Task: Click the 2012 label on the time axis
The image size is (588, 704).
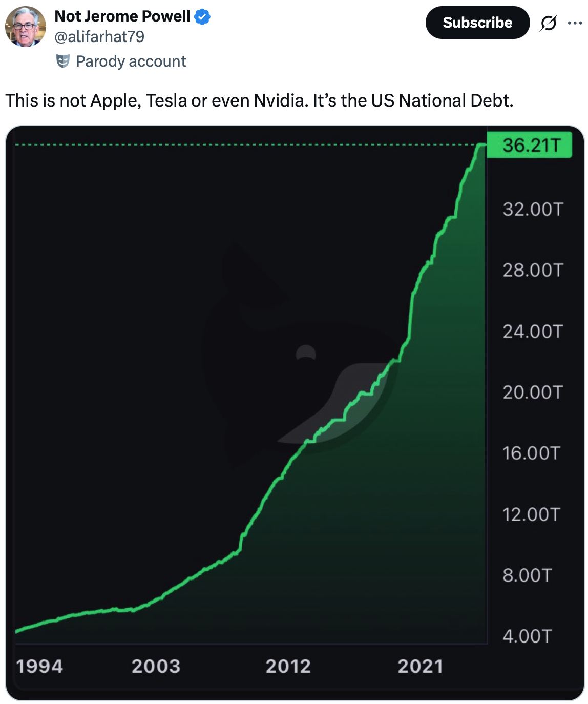Action: (288, 666)
